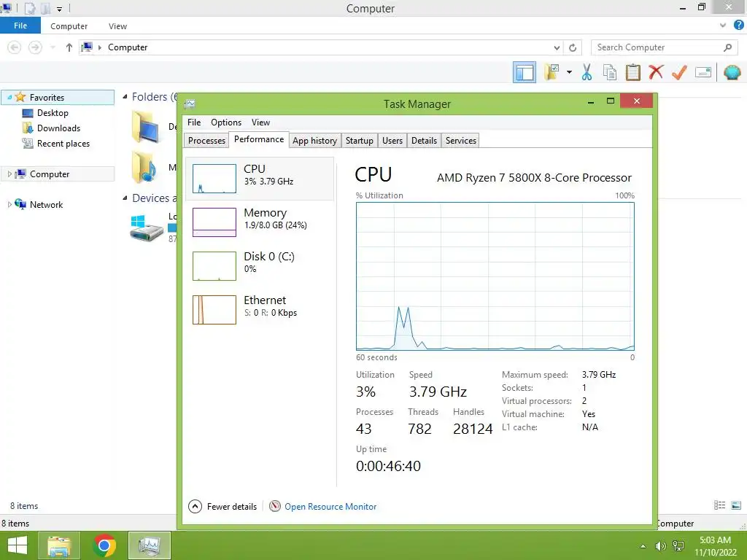This screenshot has height=560, width=747.
Task: Click the volume speaker tray icon
Action: [x=660, y=546]
